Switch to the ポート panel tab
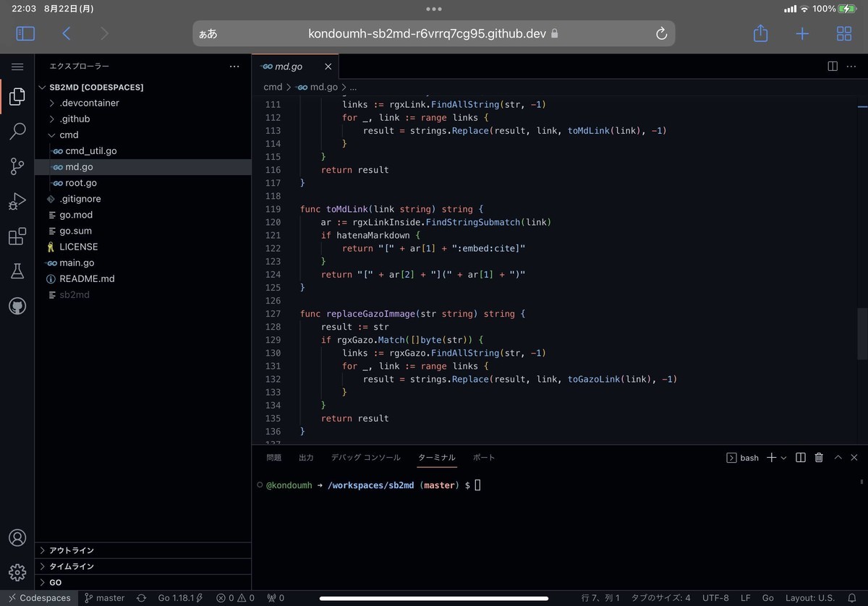This screenshot has width=868, height=606. coord(484,458)
